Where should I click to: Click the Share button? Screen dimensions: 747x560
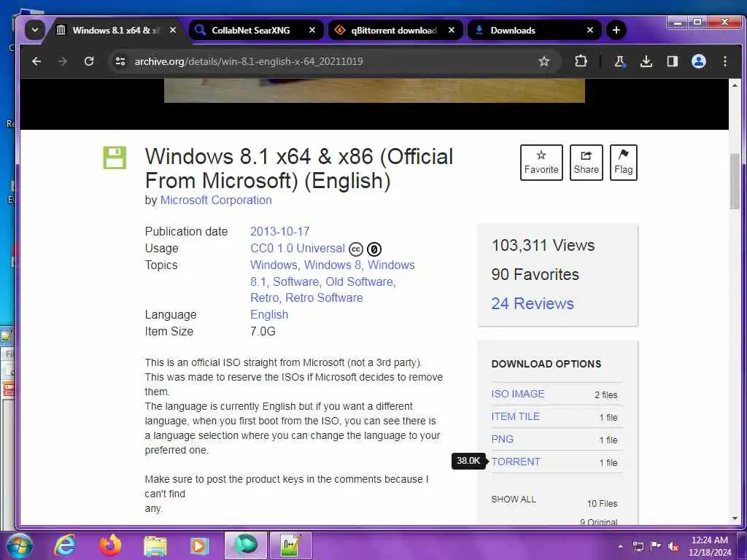click(x=586, y=163)
